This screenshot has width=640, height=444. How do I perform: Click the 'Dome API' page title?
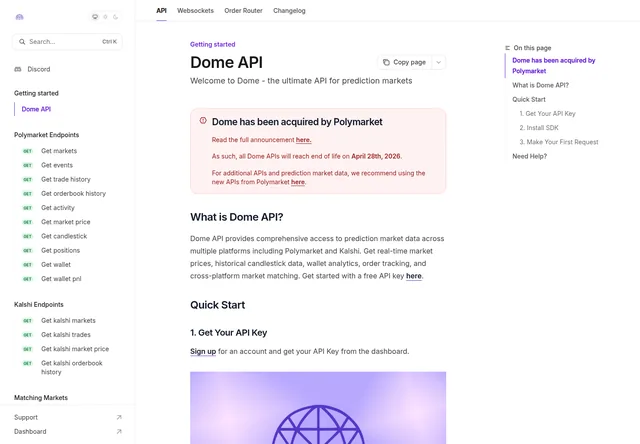click(x=226, y=62)
